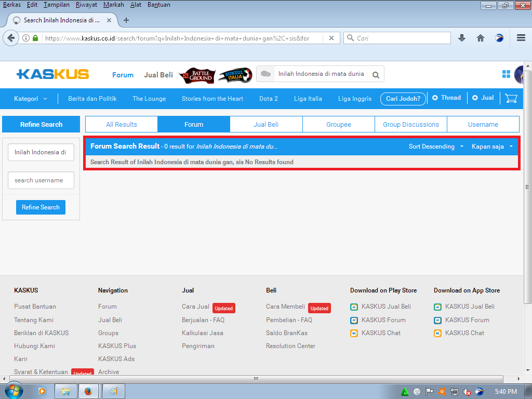Screen dimensions: 532x399
Task: Click the KASKUS logo
Action: coord(53,74)
